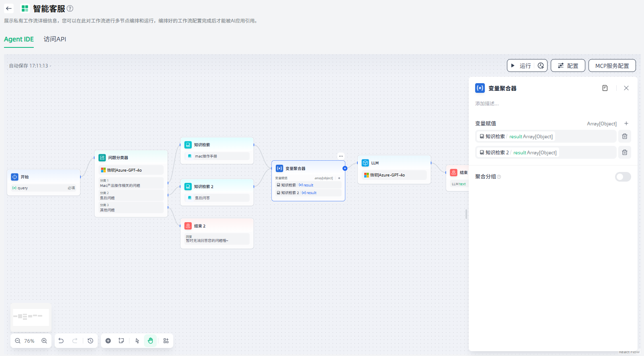This screenshot has height=356, width=644.
Task: Add a new node with plus circle
Action: tap(108, 341)
